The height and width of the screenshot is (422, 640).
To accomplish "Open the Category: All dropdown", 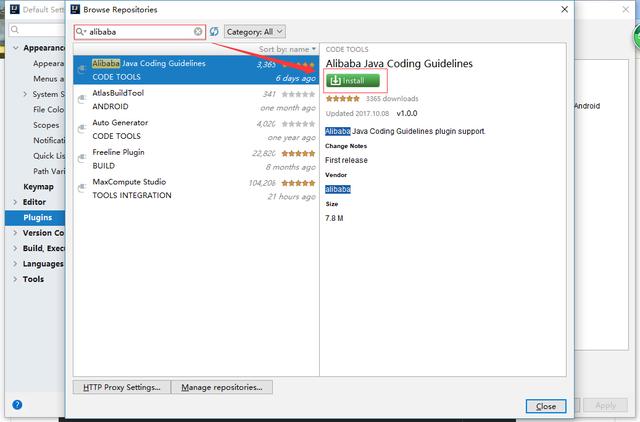I will tap(255, 31).
